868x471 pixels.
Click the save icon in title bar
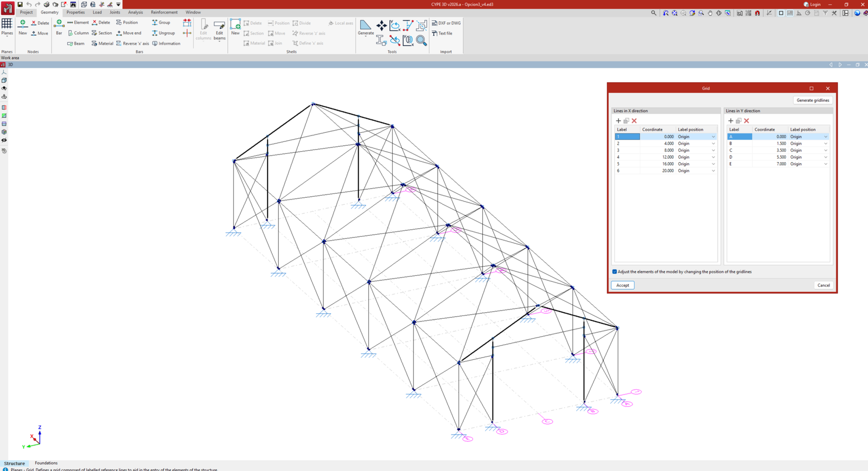(x=20, y=4)
